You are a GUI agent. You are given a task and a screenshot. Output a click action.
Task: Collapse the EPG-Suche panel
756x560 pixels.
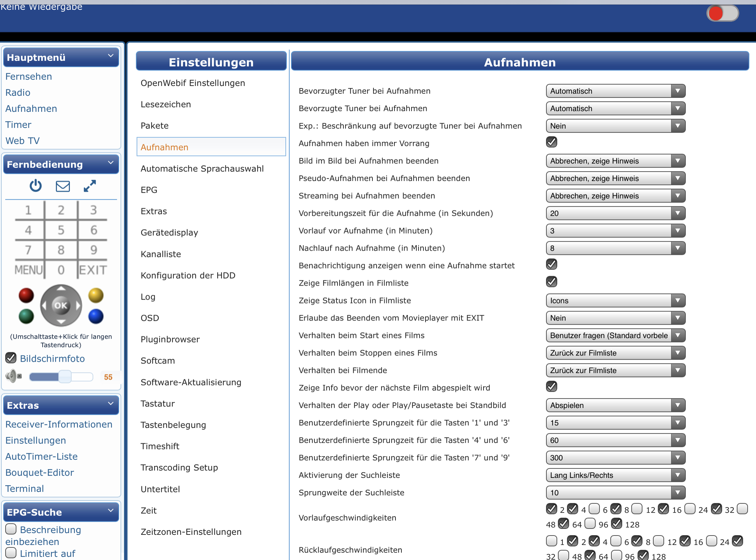111,511
